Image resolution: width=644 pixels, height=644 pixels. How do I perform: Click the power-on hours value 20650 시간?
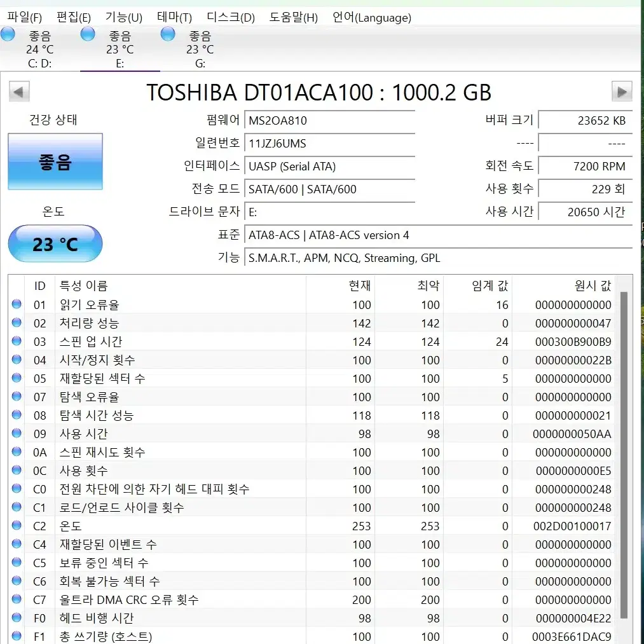(585, 212)
